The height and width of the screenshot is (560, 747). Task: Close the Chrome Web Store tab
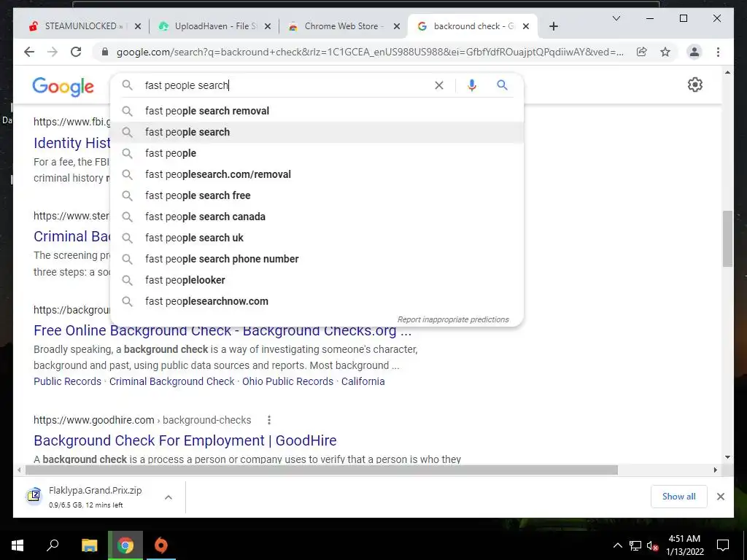(396, 27)
